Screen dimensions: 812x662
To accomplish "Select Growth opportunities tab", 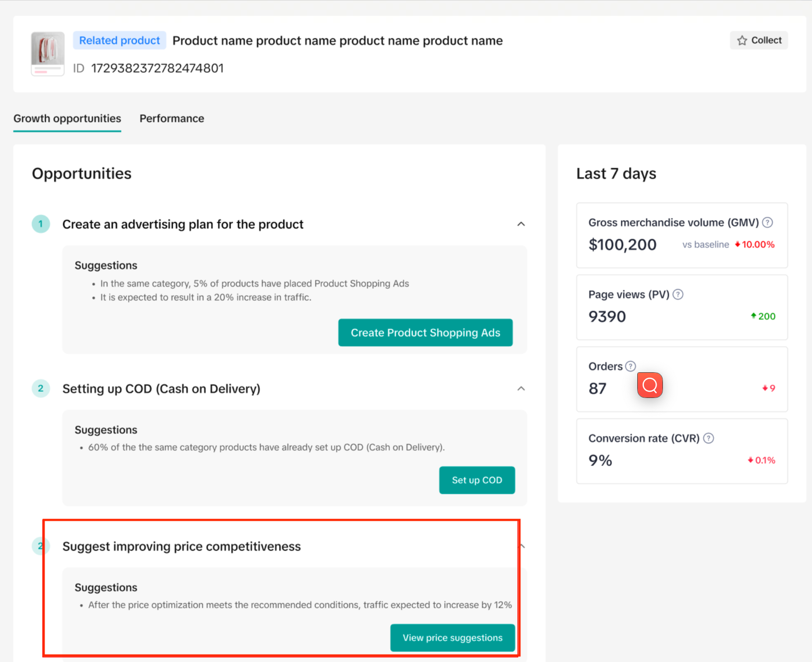I will click(67, 119).
